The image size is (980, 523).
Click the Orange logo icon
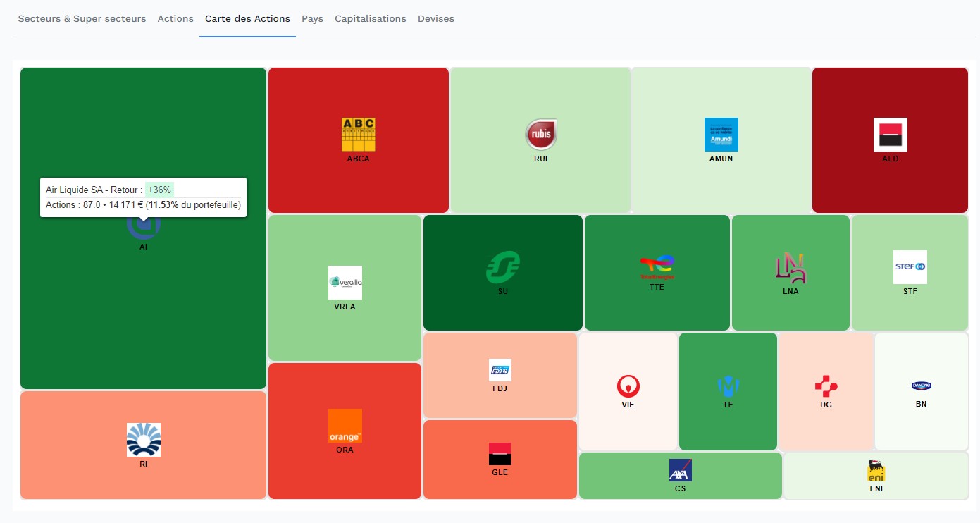345,426
